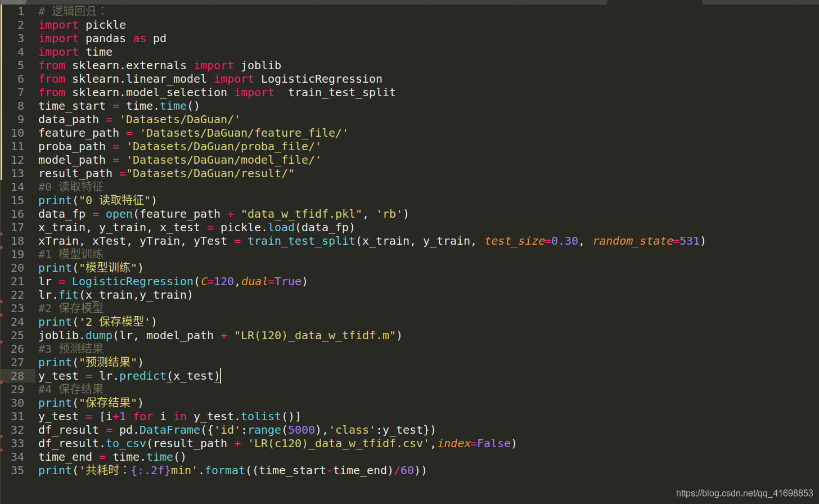Click the 'time_start' variable on line 8
The width and height of the screenshot is (819, 504).
(x=72, y=106)
